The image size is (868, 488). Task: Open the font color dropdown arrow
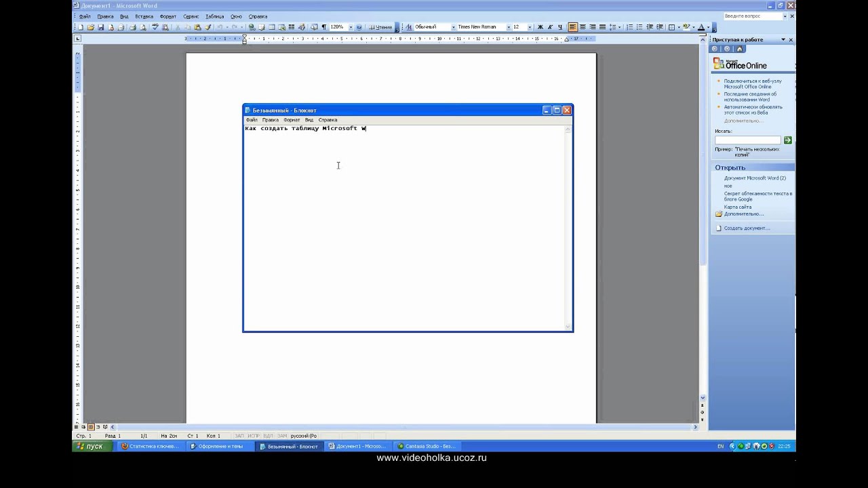click(x=708, y=27)
